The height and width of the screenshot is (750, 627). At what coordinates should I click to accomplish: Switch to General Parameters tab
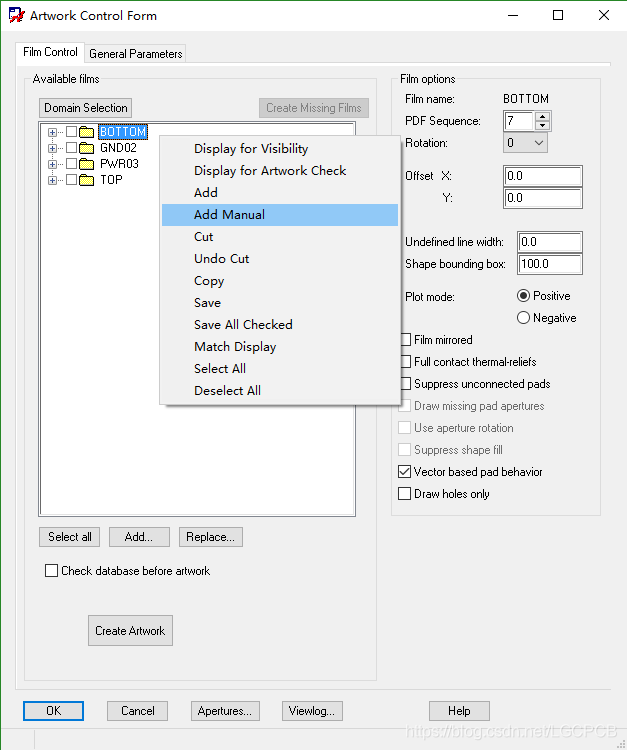pyautogui.click(x=135, y=54)
